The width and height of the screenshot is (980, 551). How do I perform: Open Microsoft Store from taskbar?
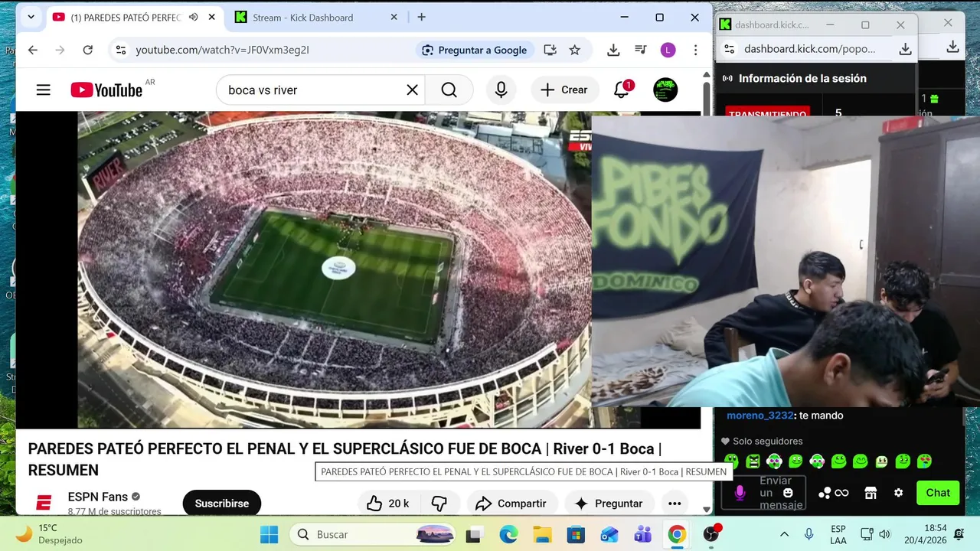click(x=576, y=534)
